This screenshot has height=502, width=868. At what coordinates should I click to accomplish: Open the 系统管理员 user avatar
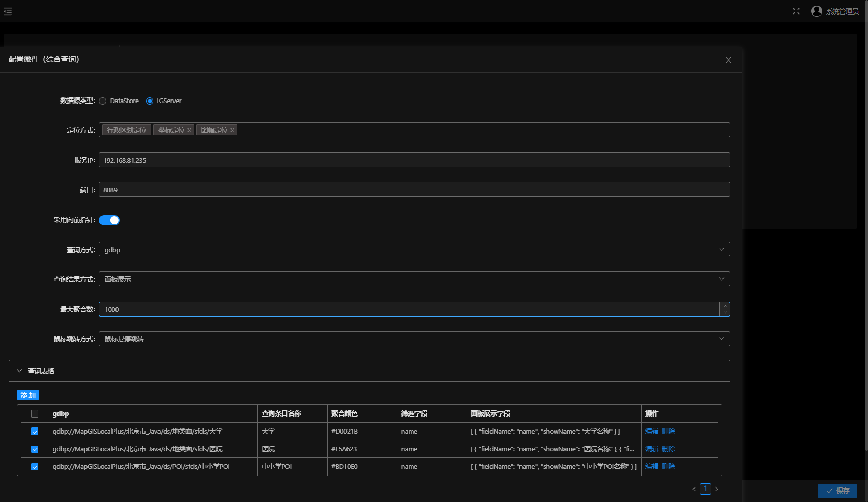pos(817,11)
